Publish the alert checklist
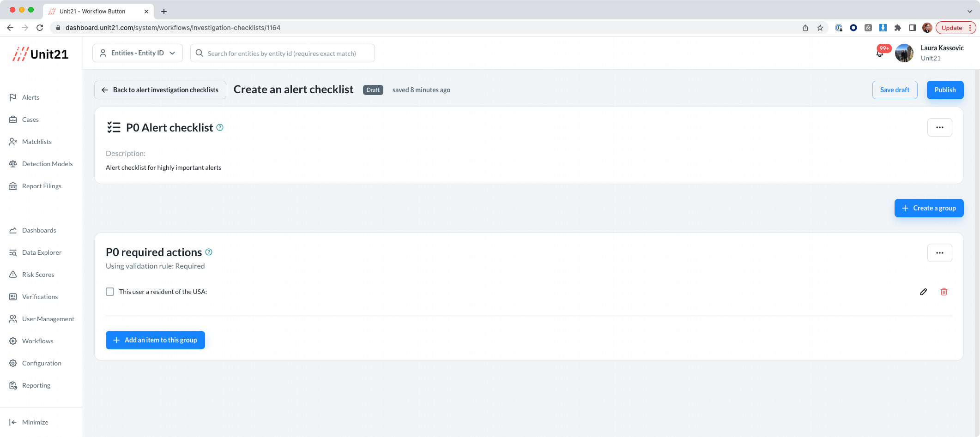Image resolution: width=980 pixels, height=437 pixels. [945, 90]
